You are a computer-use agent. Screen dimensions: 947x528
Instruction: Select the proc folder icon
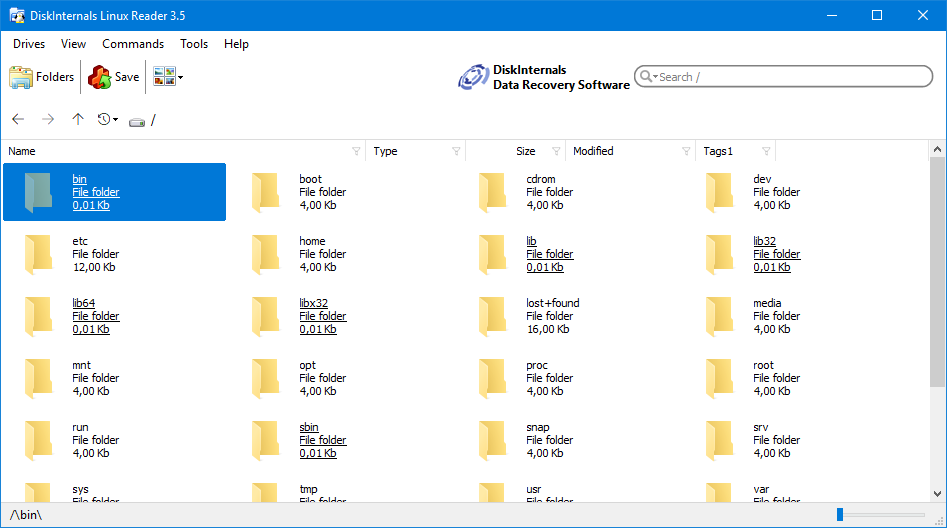point(492,379)
